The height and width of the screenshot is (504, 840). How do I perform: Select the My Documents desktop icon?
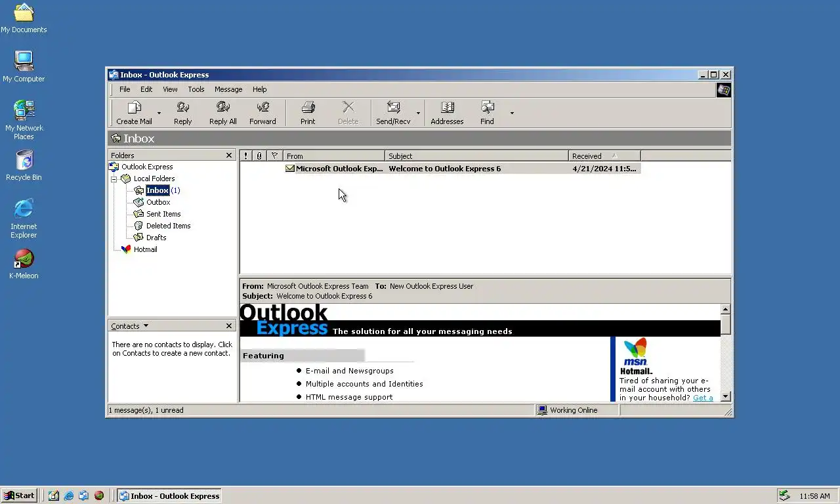point(24,18)
